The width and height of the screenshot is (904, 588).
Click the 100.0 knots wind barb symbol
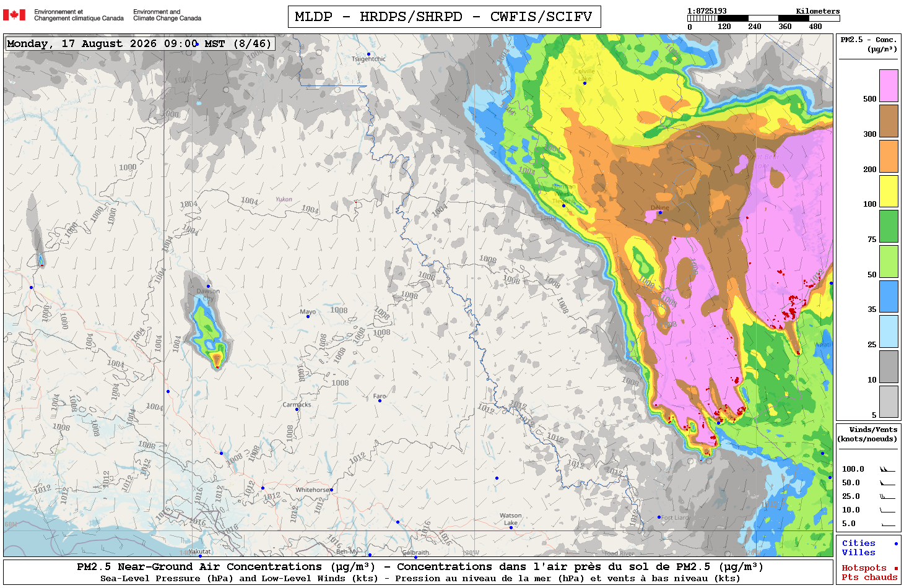887,470
